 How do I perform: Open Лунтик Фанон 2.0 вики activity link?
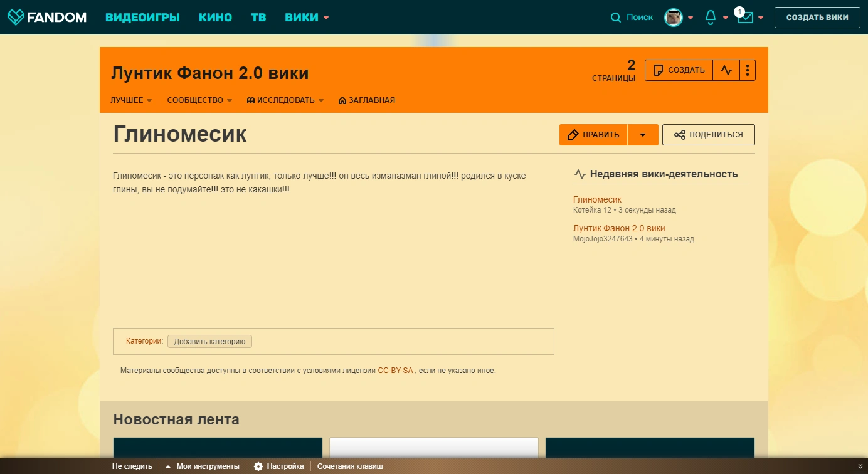[x=619, y=228]
